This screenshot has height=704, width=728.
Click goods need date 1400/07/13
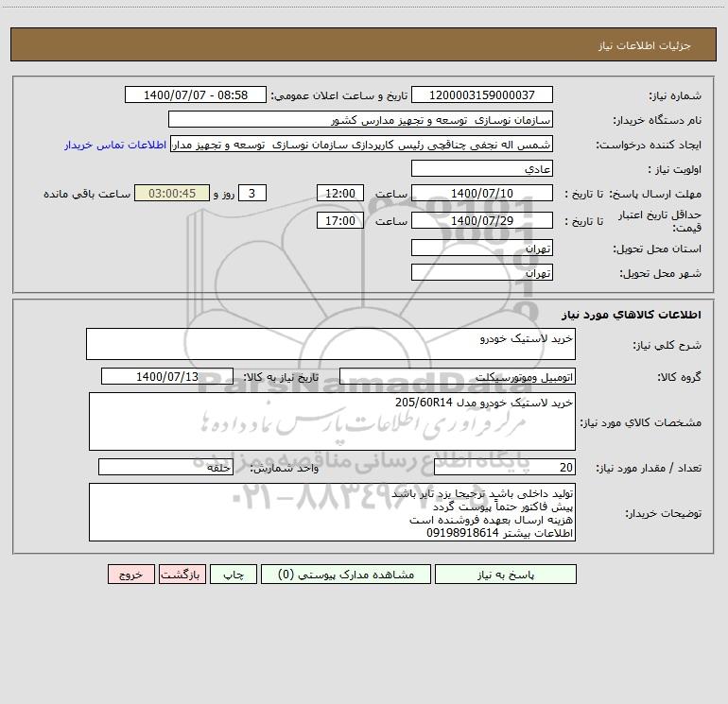point(167,376)
